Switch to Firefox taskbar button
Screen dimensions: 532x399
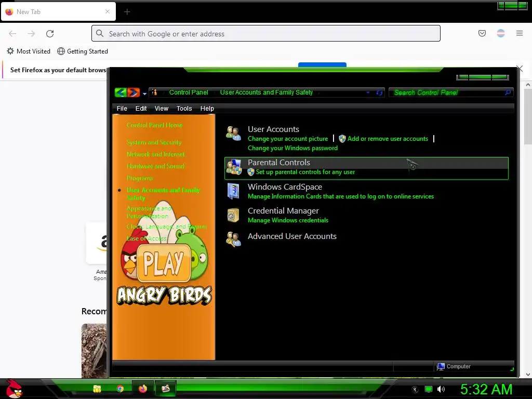pos(143,389)
